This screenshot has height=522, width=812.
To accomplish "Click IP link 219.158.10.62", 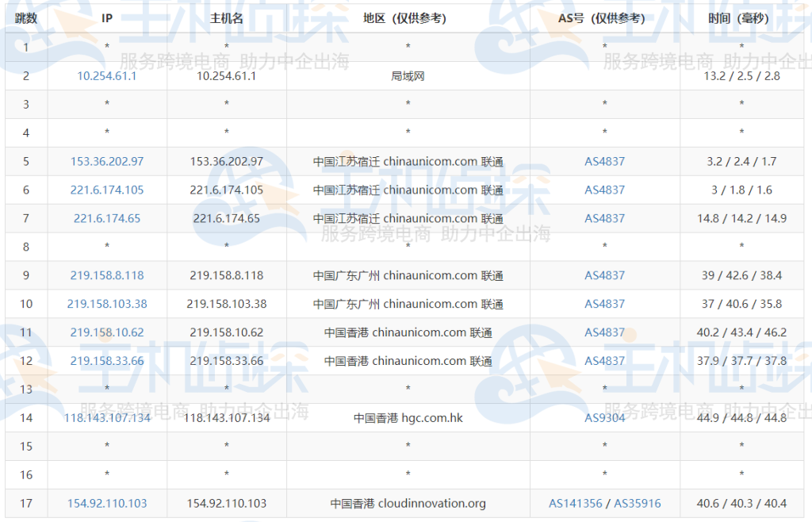I will pyautogui.click(x=106, y=332).
